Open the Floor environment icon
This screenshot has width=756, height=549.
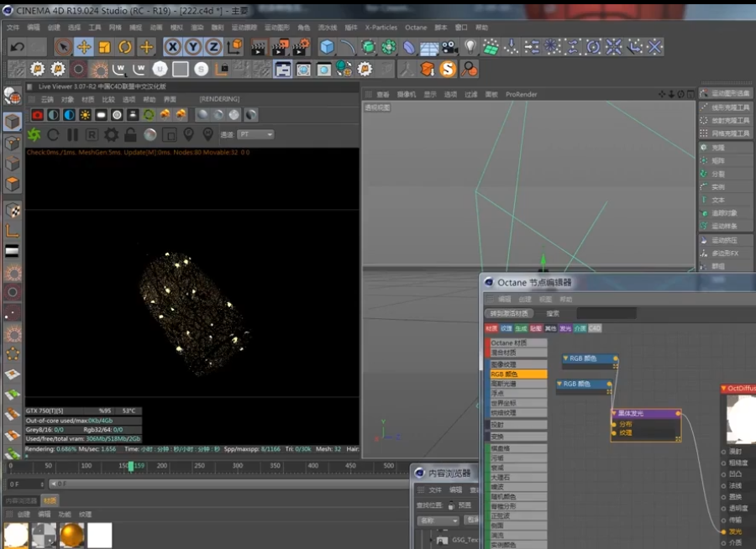pos(429,47)
